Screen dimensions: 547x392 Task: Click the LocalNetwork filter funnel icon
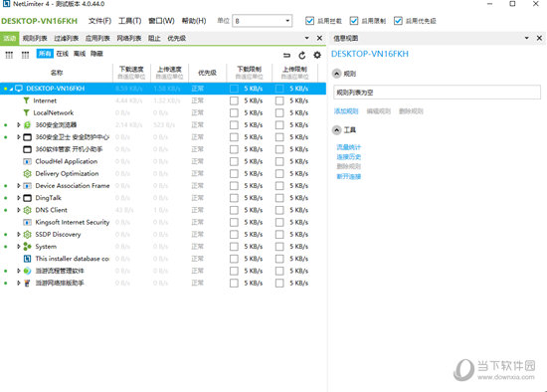coord(26,112)
